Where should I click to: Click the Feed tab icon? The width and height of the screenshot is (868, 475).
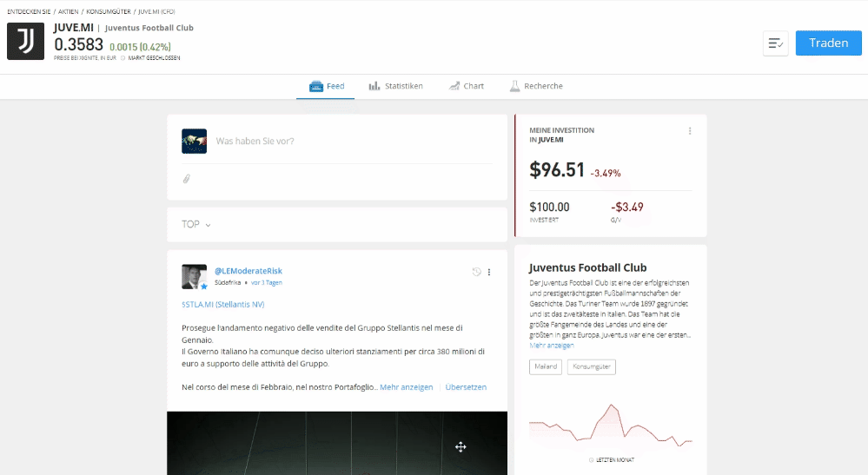coord(316,86)
